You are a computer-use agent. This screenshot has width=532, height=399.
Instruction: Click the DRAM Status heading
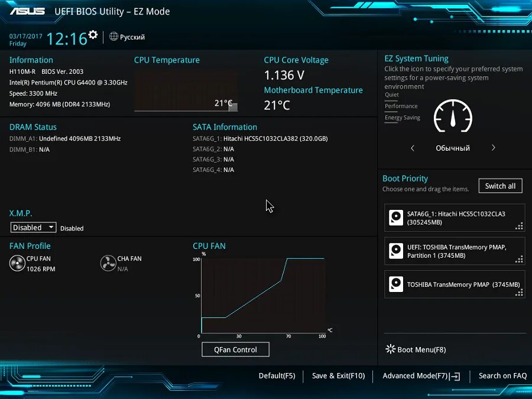[x=33, y=127]
